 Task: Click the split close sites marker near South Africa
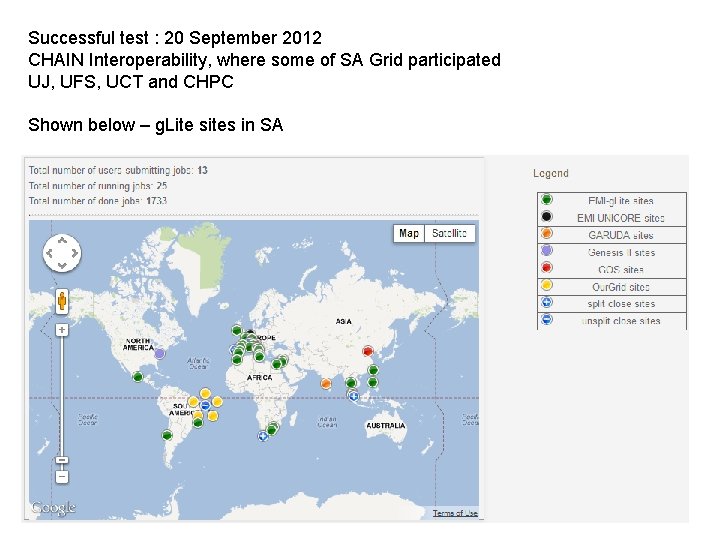coord(263,436)
